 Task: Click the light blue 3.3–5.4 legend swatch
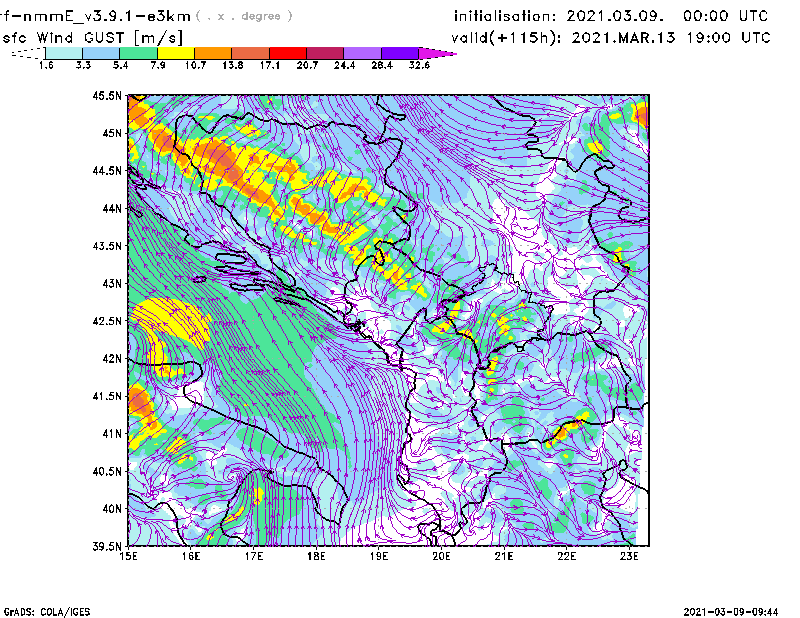point(101,53)
